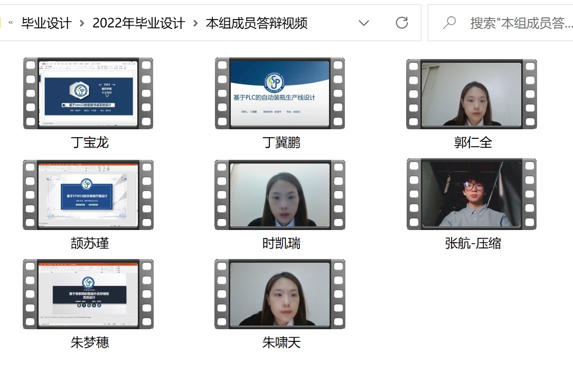Select the 颉苏瑾 video thumbnail
573x392 pixels.
pos(88,195)
